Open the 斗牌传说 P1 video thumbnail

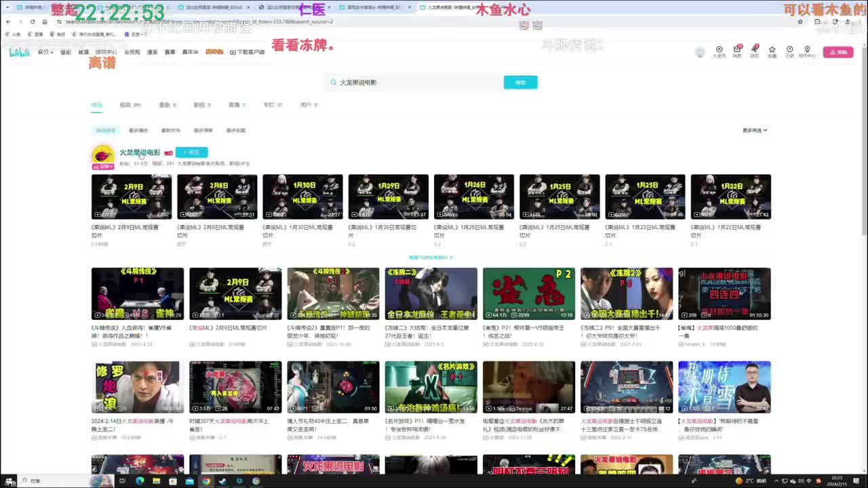(x=138, y=293)
